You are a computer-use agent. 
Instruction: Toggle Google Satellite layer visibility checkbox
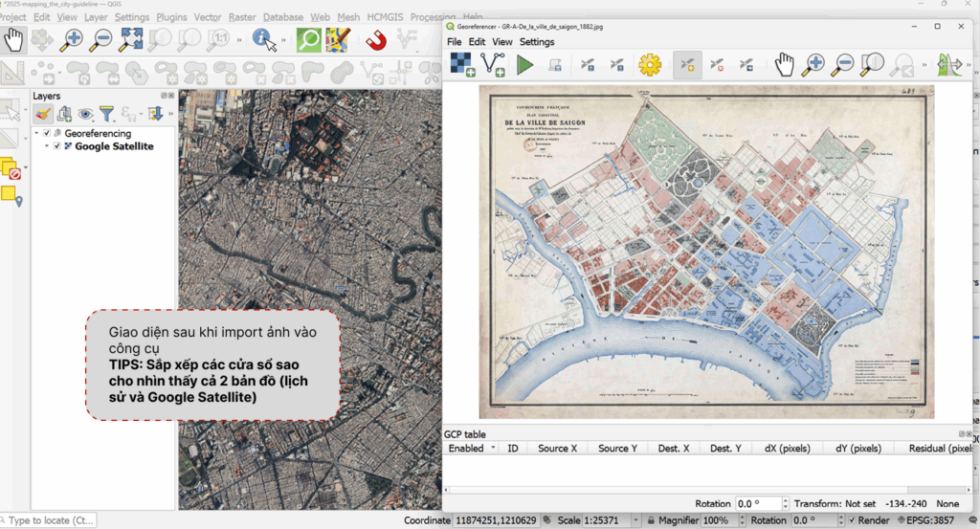click(56, 146)
